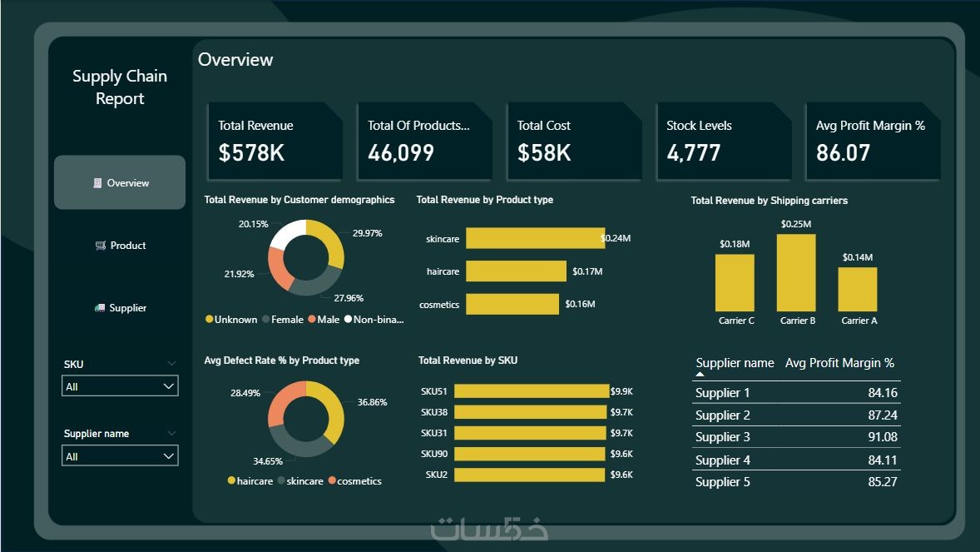Click the Overview page icon in sidebar

point(97,182)
